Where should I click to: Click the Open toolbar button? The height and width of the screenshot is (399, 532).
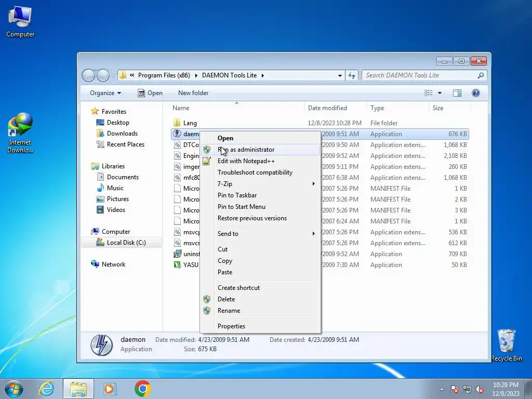point(150,93)
